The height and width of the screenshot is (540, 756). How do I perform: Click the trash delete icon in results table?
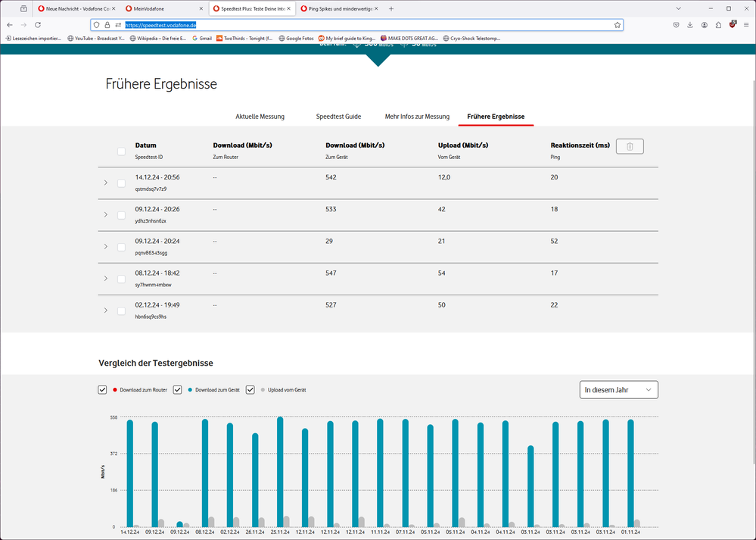[630, 146]
